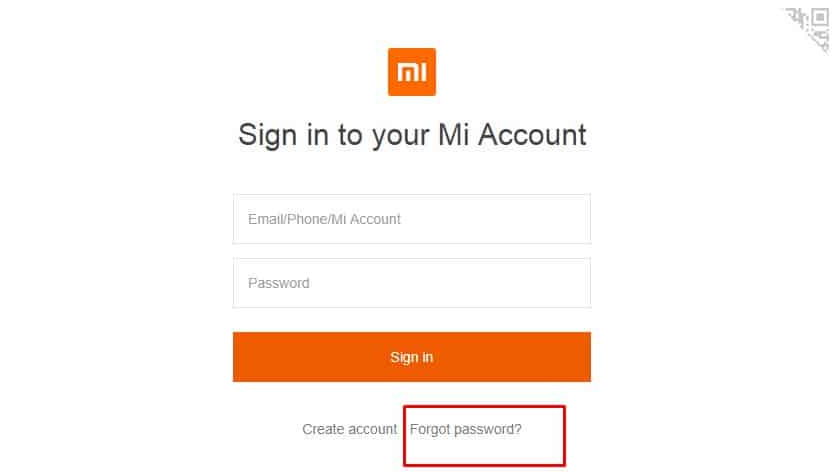
Task: Click the red-outlined Forgot password? area
Action: click(484, 436)
